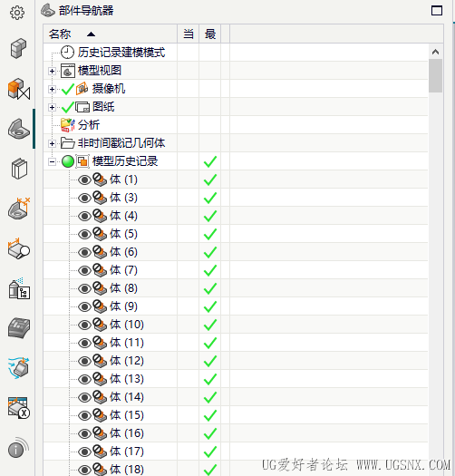This screenshot has width=455, height=476.
Task: Toggle visibility eye of 体 (4)
Action: [x=84, y=216]
